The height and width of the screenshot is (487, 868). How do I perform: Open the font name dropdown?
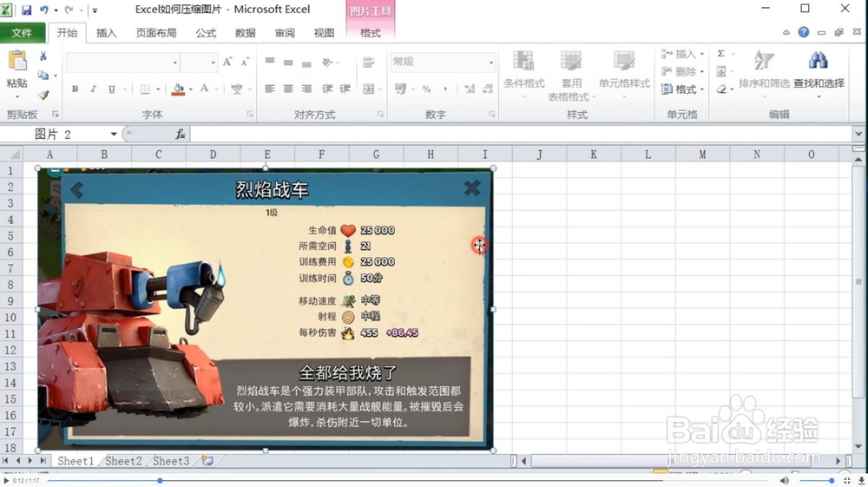pyautogui.click(x=175, y=63)
